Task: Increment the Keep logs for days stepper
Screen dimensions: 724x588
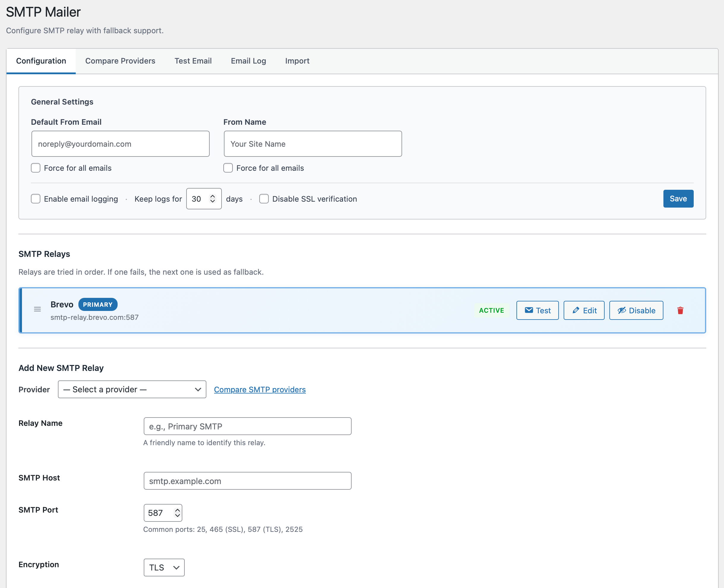Action: point(213,196)
